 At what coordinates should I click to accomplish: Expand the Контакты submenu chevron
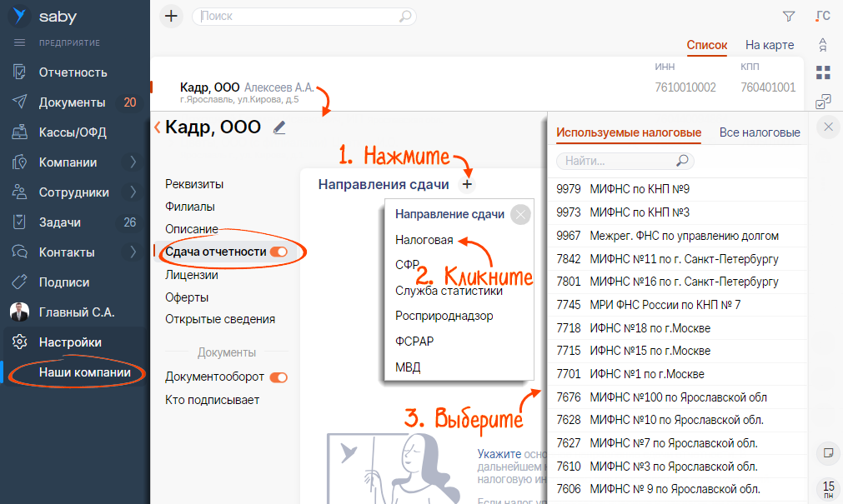(x=133, y=252)
